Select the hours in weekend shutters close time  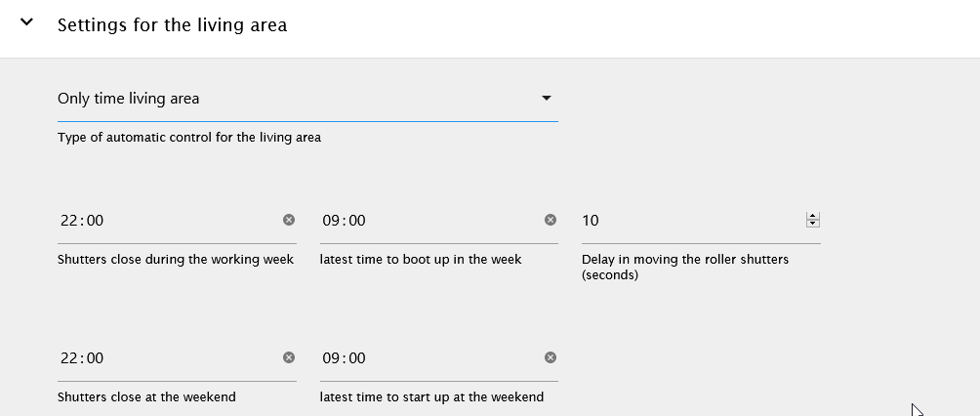pos(68,358)
